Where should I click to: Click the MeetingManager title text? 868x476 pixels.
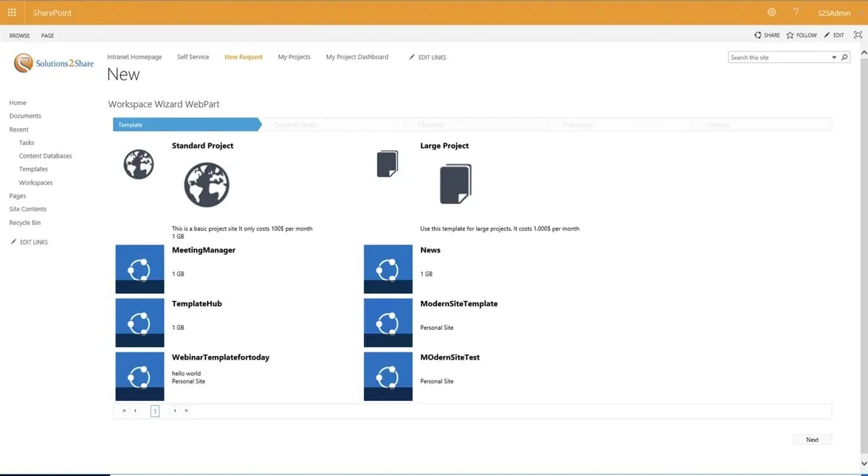[203, 250]
